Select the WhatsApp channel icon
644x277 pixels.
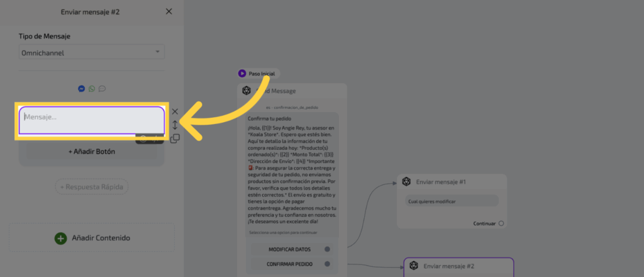(92, 89)
